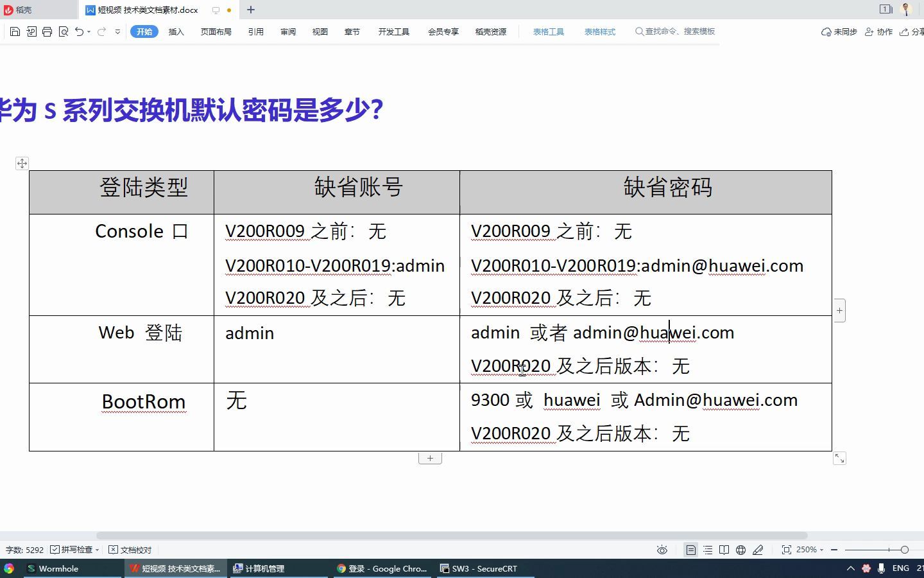Click the Save icon in quick access toolbar
The width and height of the screenshot is (924, 578).
tap(15, 31)
